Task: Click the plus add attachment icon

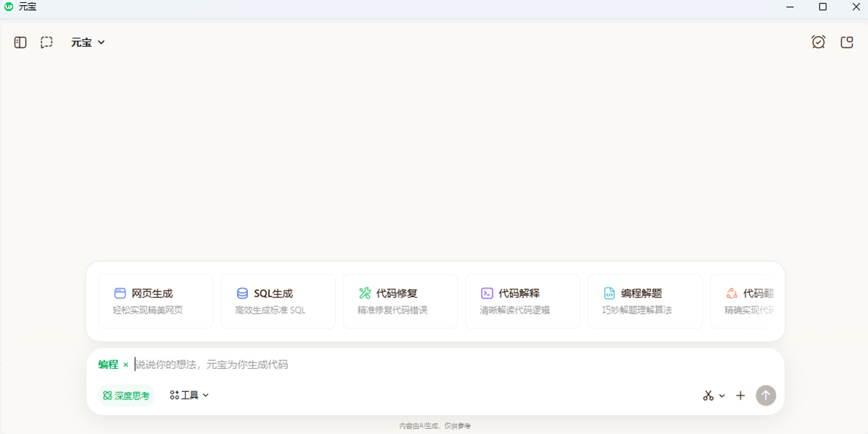Action: click(740, 396)
